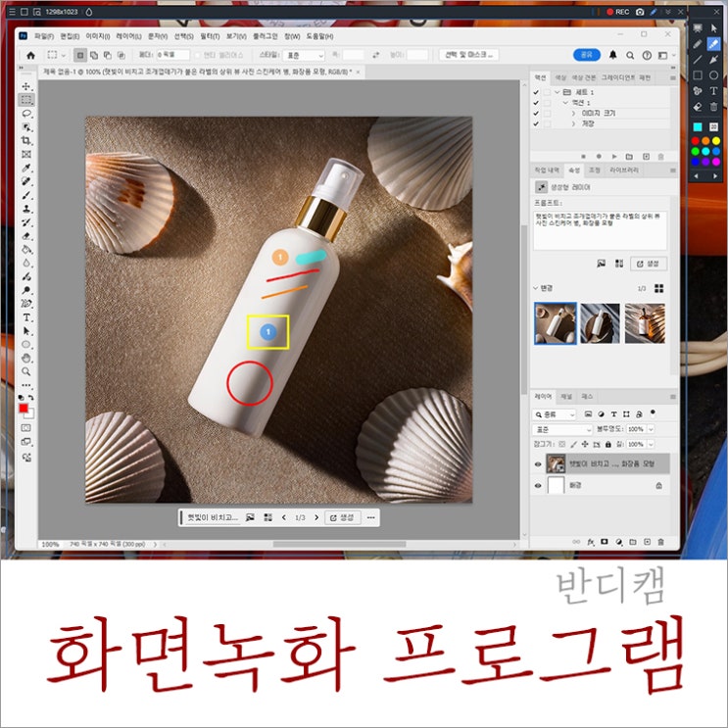
Task: Switch to the 채널 tab
Action: click(x=566, y=397)
